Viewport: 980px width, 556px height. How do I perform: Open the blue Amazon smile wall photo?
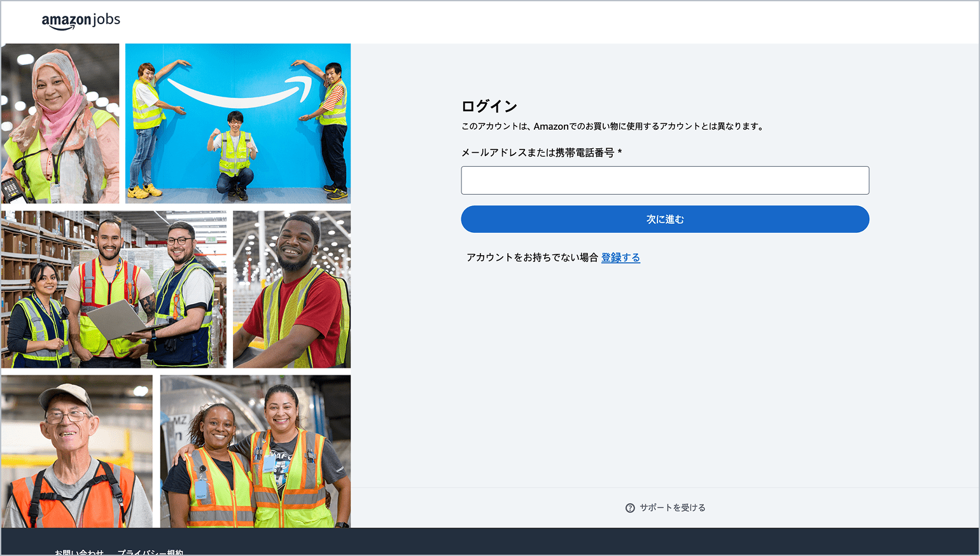[238, 123]
